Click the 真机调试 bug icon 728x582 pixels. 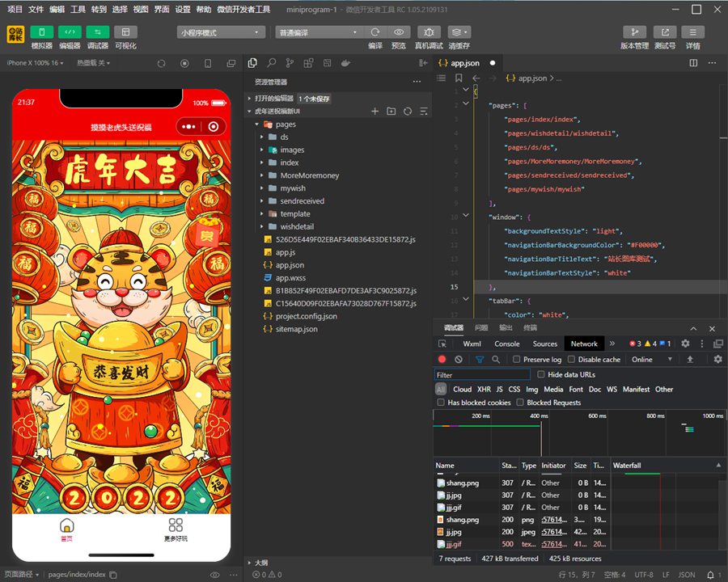tap(429, 32)
